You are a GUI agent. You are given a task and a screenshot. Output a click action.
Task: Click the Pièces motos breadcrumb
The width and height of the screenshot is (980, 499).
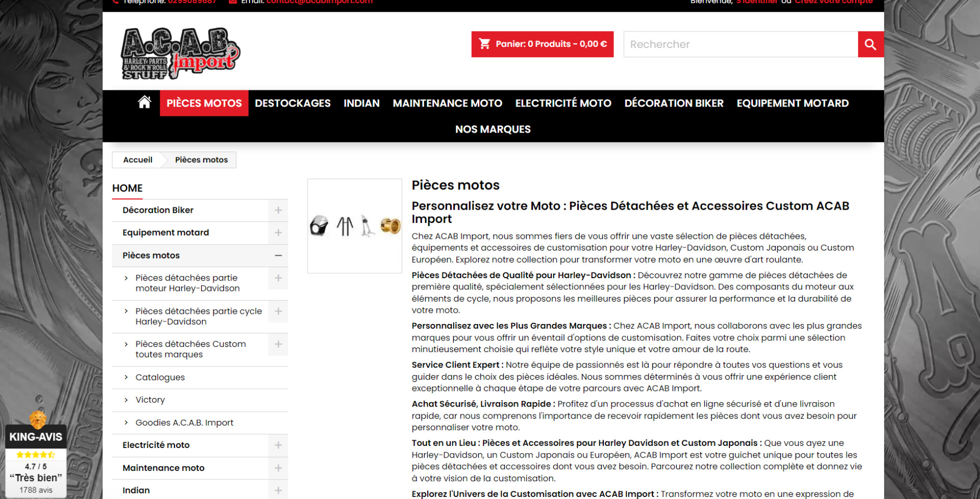[202, 160]
